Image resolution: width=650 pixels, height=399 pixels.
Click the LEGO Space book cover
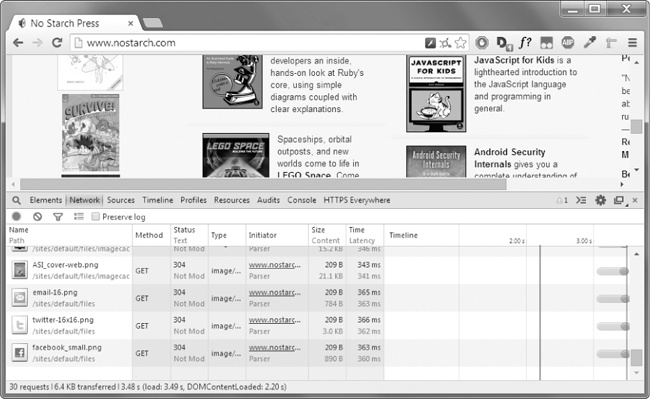click(235, 155)
